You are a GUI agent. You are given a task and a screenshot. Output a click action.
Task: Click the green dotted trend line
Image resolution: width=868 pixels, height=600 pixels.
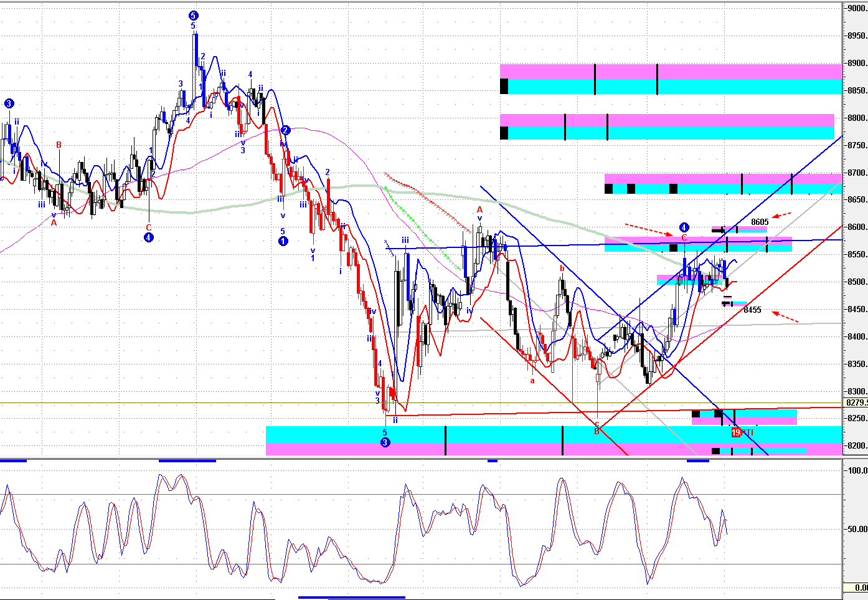click(424, 231)
